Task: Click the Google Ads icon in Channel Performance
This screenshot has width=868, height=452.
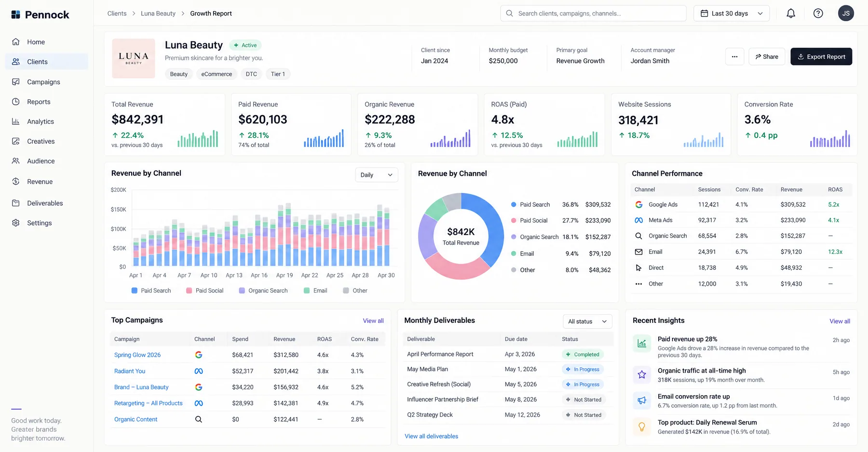Action: pos(639,204)
